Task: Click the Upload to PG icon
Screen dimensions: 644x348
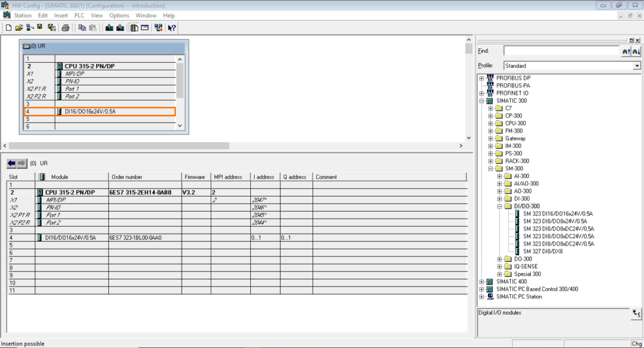Action: click(120, 28)
